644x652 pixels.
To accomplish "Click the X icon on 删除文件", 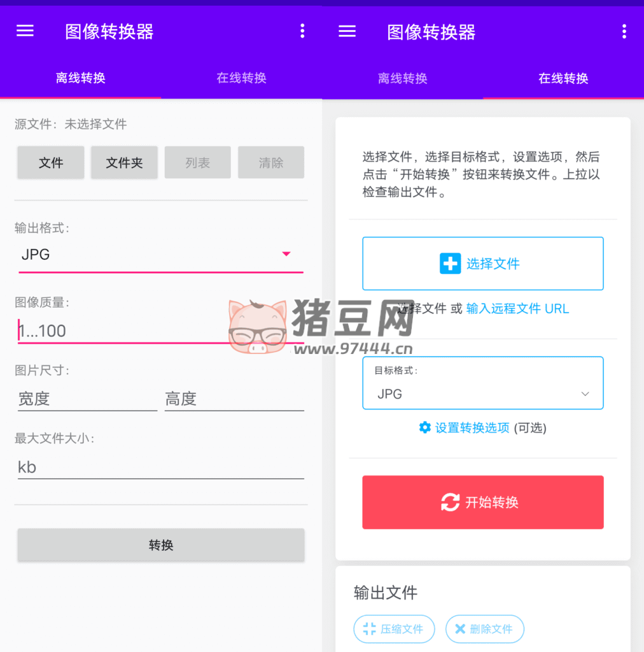I will click(x=460, y=629).
